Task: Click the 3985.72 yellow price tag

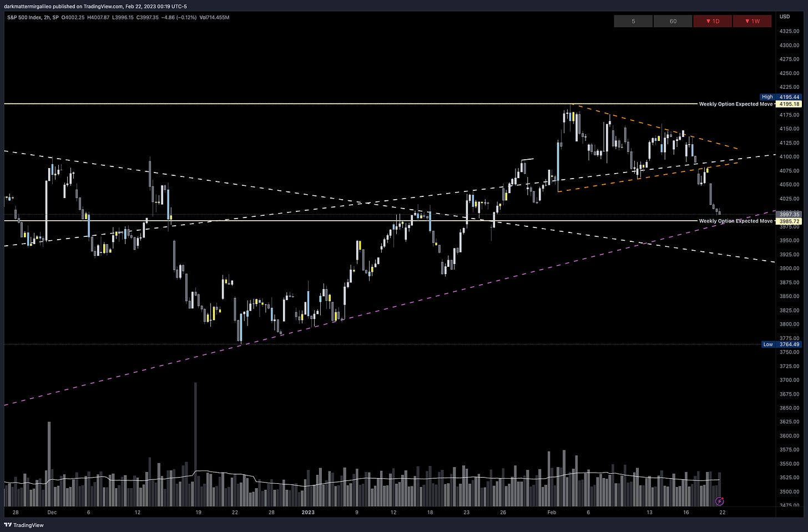Action: [789, 221]
